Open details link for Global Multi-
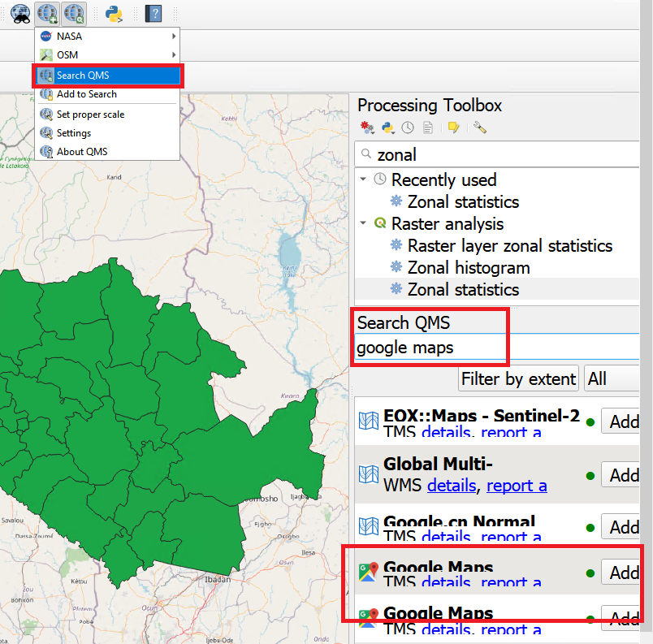Image resolution: width=653 pixels, height=644 pixels. click(x=452, y=486)
